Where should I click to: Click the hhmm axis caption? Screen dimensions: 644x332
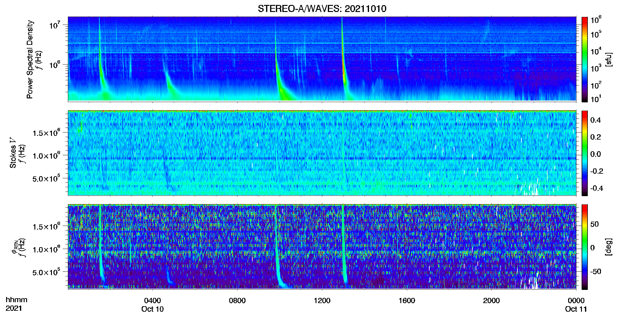[x=17, y=300]
